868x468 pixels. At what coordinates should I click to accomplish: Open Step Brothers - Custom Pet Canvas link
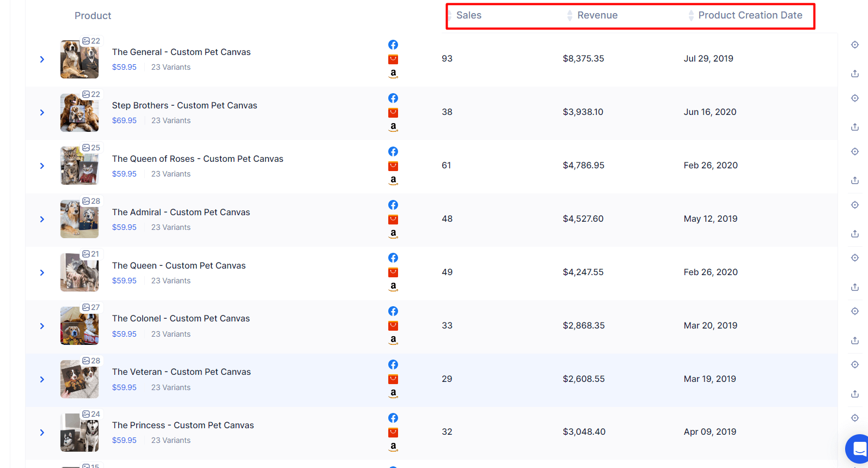(x=185, y=105)
